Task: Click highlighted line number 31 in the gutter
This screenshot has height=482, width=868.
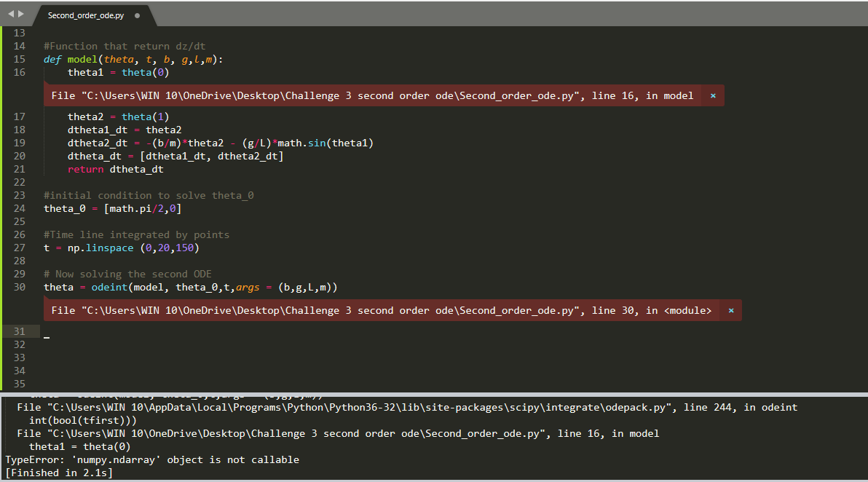Action: click(x=20, y=331)
